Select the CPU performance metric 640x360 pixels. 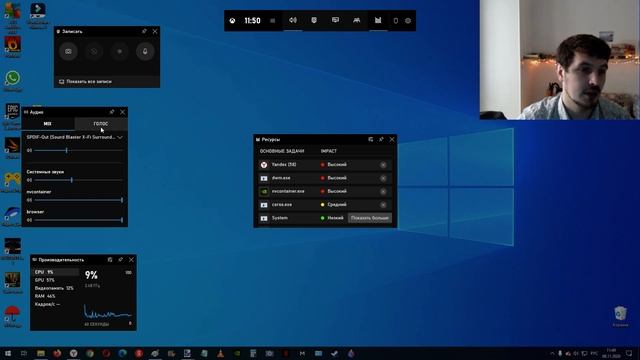pyautogui.click(x=55, y=272)
